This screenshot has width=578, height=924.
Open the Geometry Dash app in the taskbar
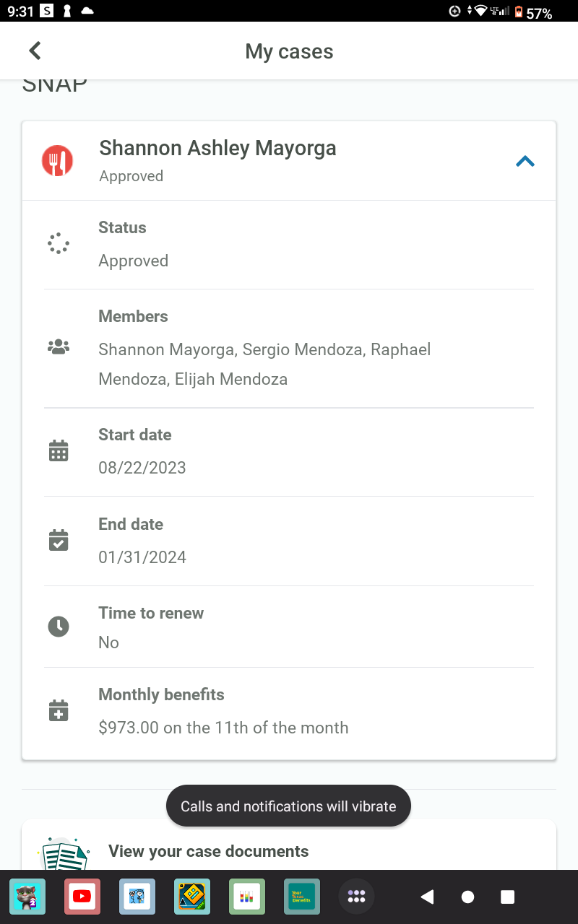click(x=192, y=897)
